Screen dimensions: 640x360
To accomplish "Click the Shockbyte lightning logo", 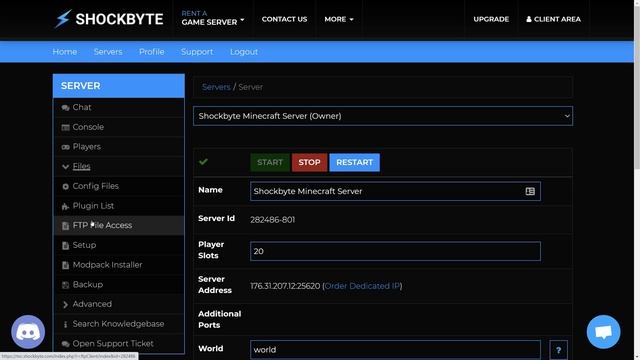I will (64, 19).
